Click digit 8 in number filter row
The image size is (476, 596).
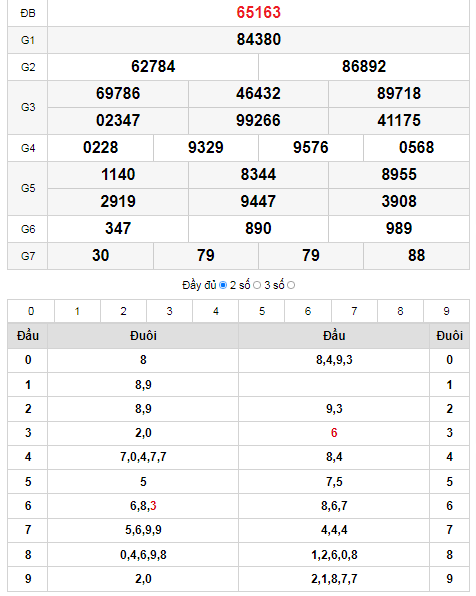pos(400,311)
